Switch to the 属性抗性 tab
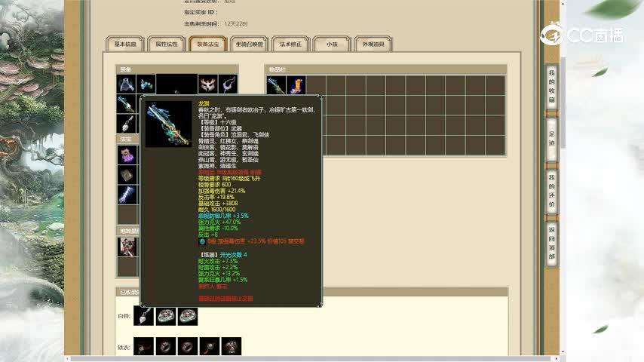The width and height of the screenshot is (644, 362). point(167,44)
